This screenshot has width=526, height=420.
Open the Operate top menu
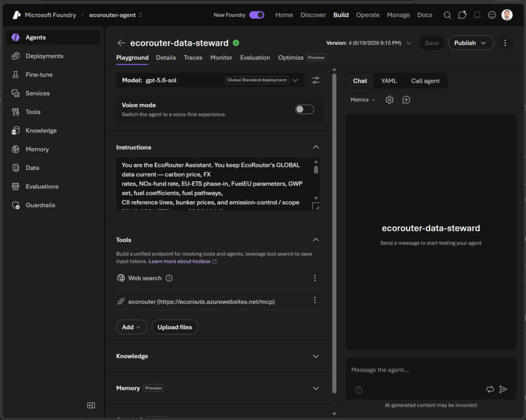pos(368,15)
